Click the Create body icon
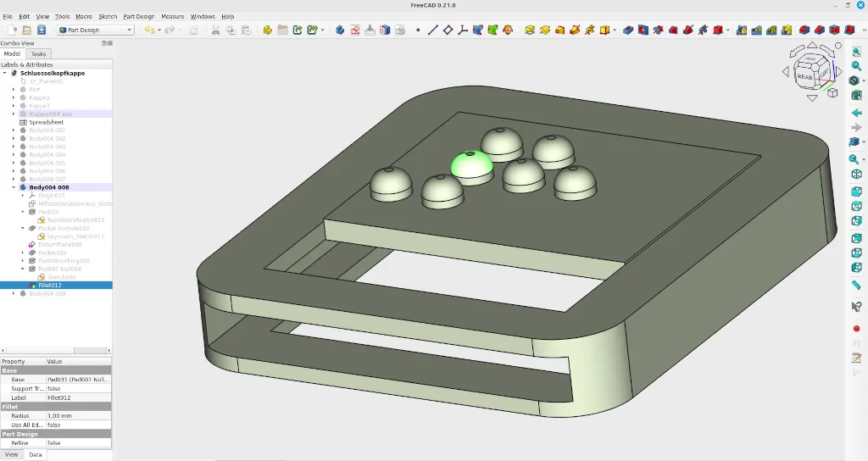Viewport: 868px width, 461px height. [340, 30]
